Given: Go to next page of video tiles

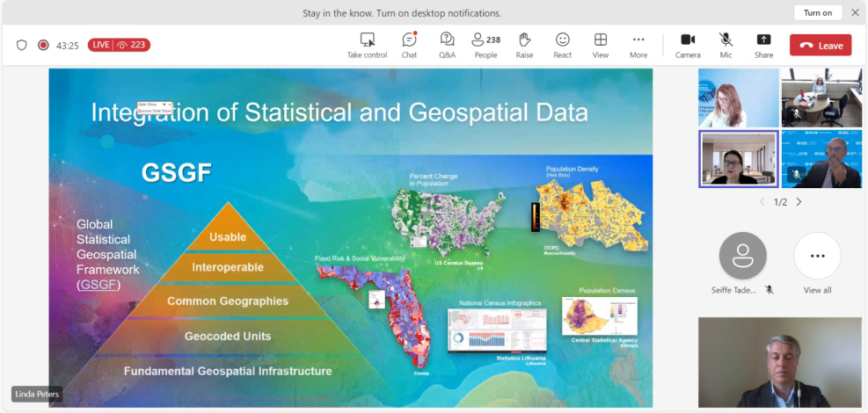Looking at the screenshot, I should click(x=799, y=202).
